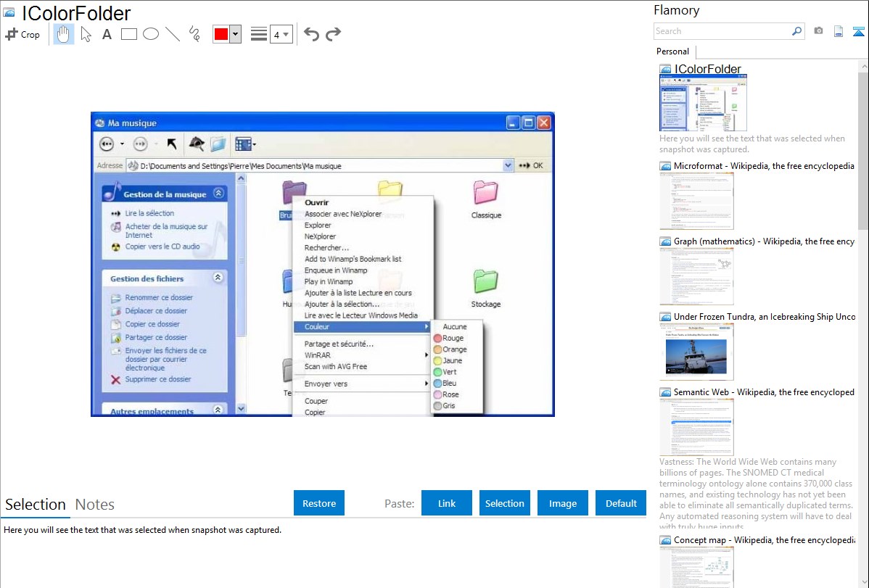The image size is (869, 588).
Task: Open the Graph (mathematics) snapshot title
Action: tap(764, 241)
